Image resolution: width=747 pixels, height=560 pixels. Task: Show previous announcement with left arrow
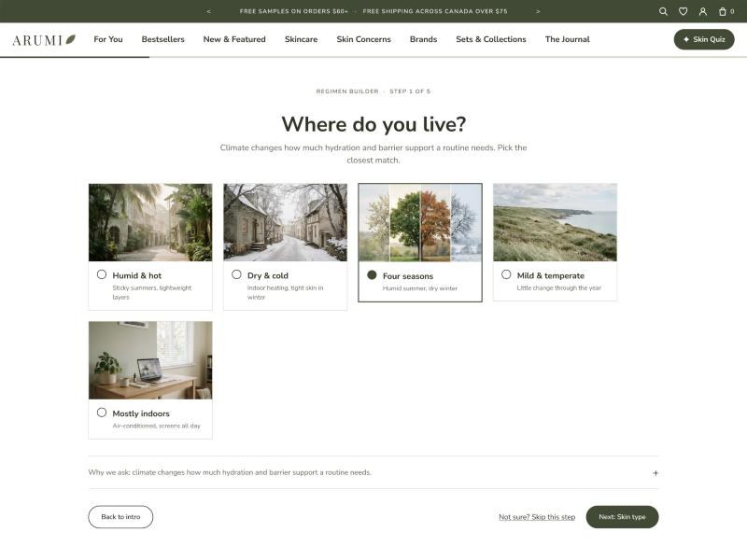[x=208, y=11]
